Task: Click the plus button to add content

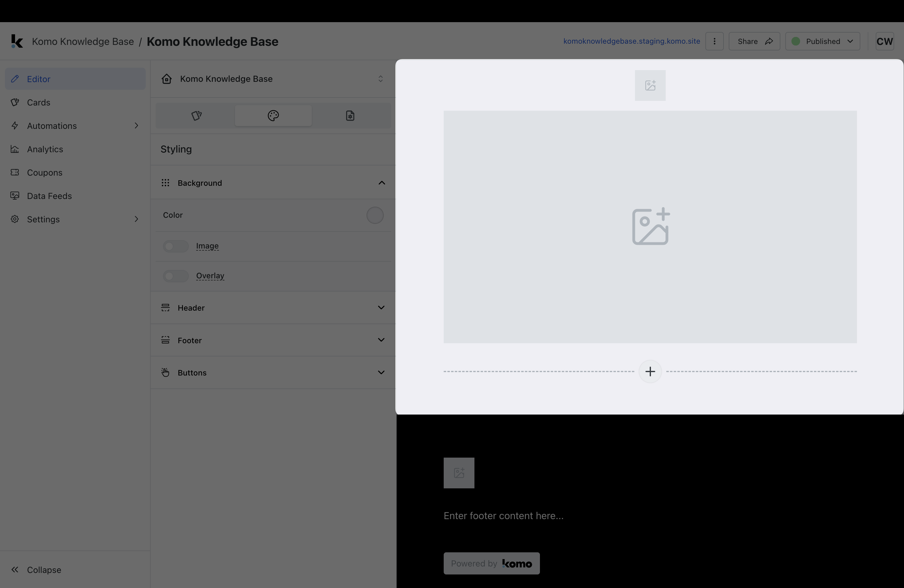Action: pos(650,371)
